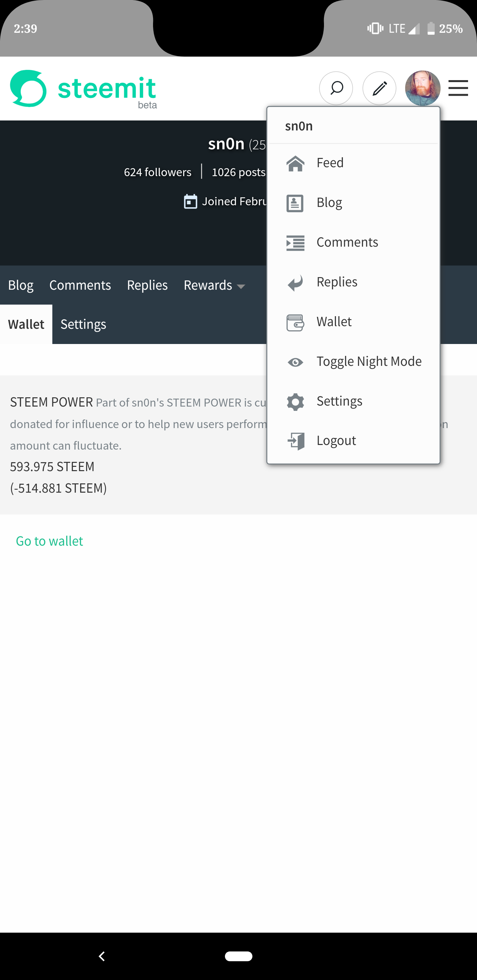Tap the battery 25% status indicator

click(x=445, y=28)
